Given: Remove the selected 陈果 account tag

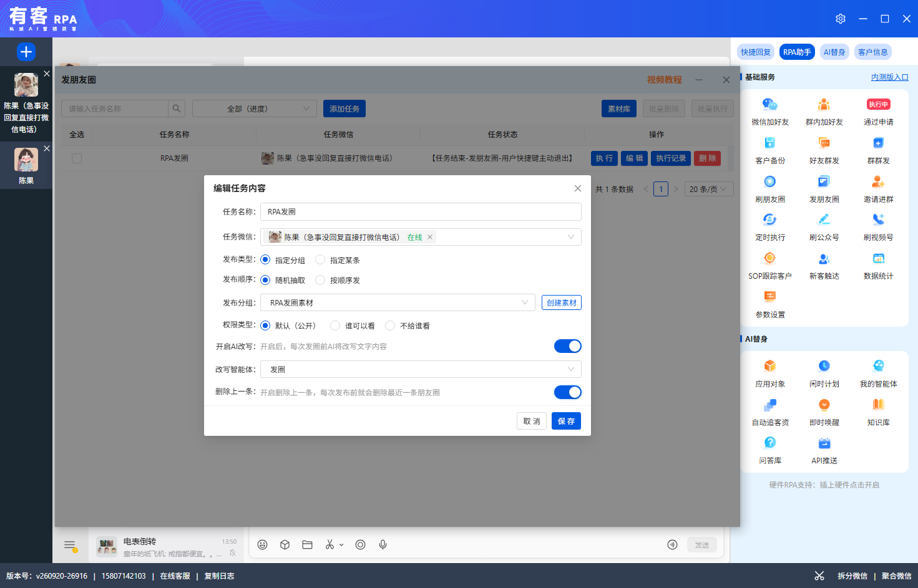Looking at the screenshot, I should click(x=430, y=237).
